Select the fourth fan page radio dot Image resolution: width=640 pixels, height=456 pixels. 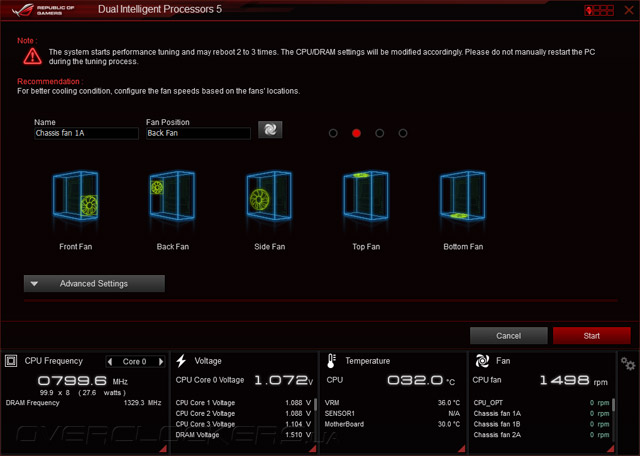403,133
